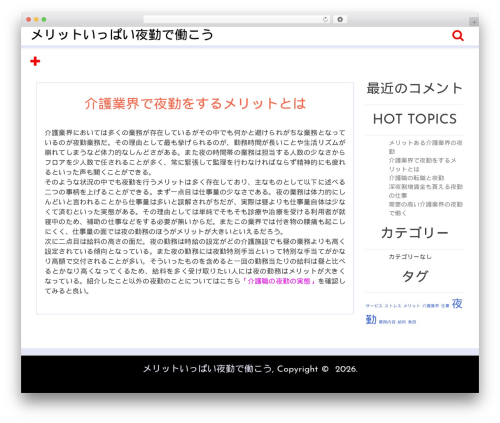
Task: Select the 介護業界 tag
Action: tap(430, 306)
